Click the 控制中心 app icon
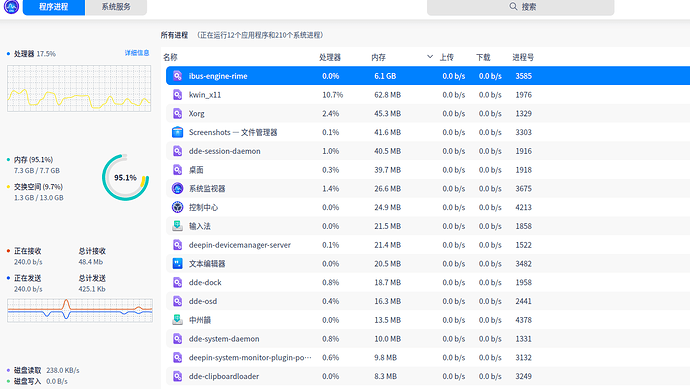 tap(177, 207)
